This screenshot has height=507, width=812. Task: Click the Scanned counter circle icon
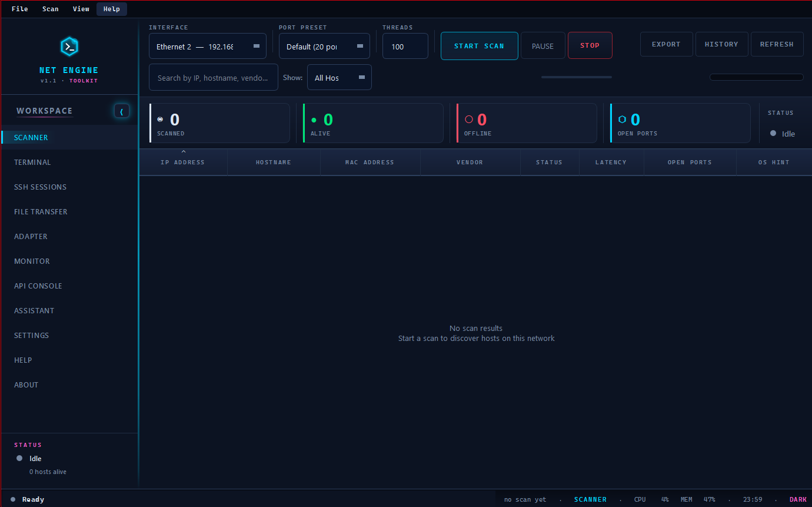point(160,120)
